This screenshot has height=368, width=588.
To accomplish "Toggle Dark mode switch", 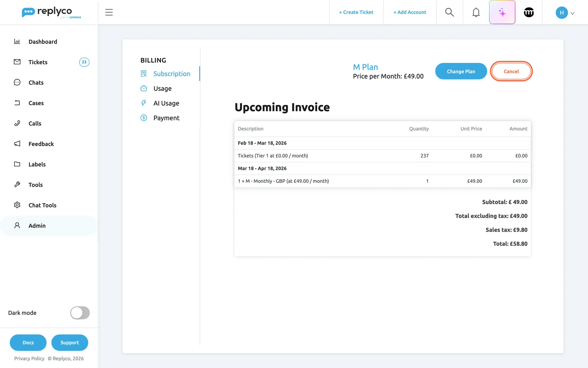I will click(x=80, y=313).
